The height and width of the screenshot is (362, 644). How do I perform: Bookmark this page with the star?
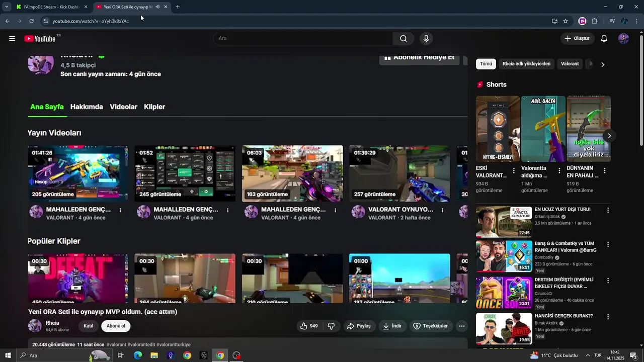(x=566, y=21)
